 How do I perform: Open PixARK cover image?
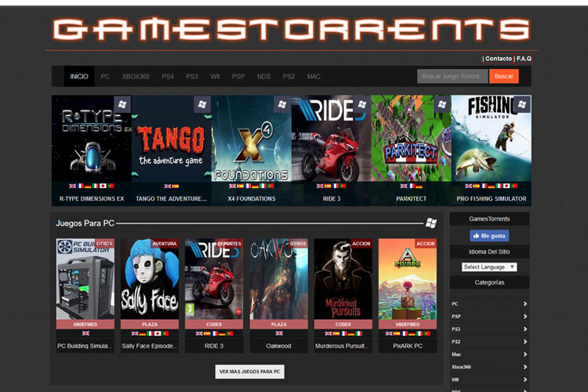tap(408, 279)
